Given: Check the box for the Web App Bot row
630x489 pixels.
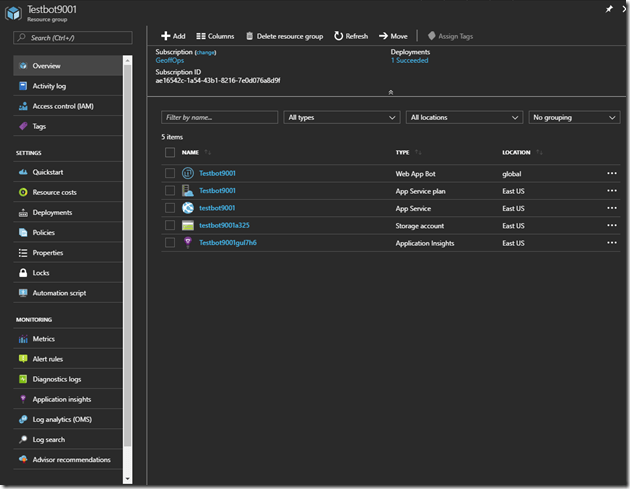Looking at the screenshot, I should click(x=170, y=174).
